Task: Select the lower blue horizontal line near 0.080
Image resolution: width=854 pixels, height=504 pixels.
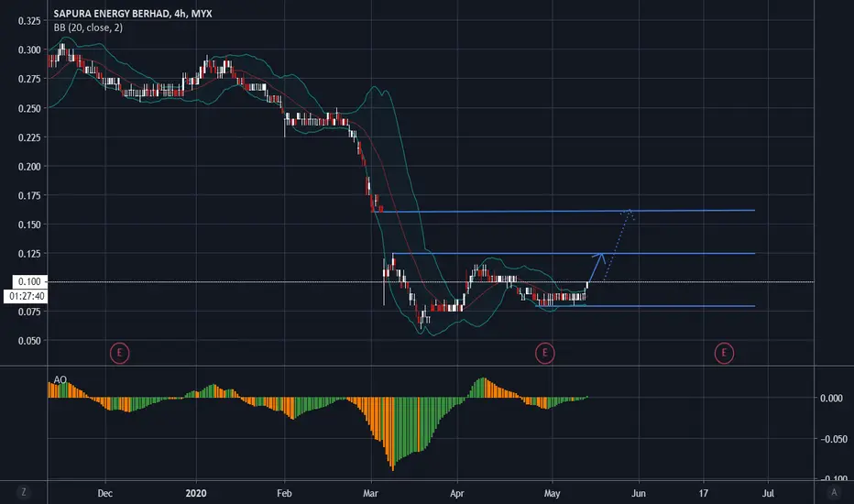Action: (x=645, y=306)
